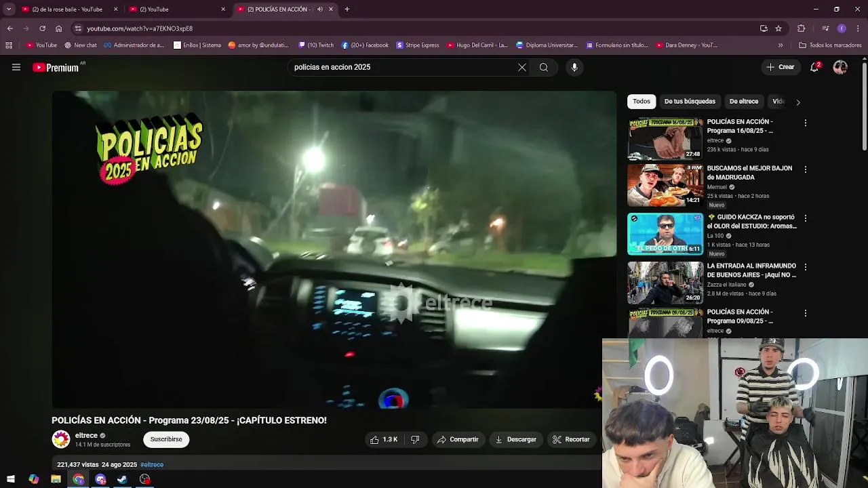Click the Suscribirse button
Viewport: 868px width, 488px height.
pos(166,439)
